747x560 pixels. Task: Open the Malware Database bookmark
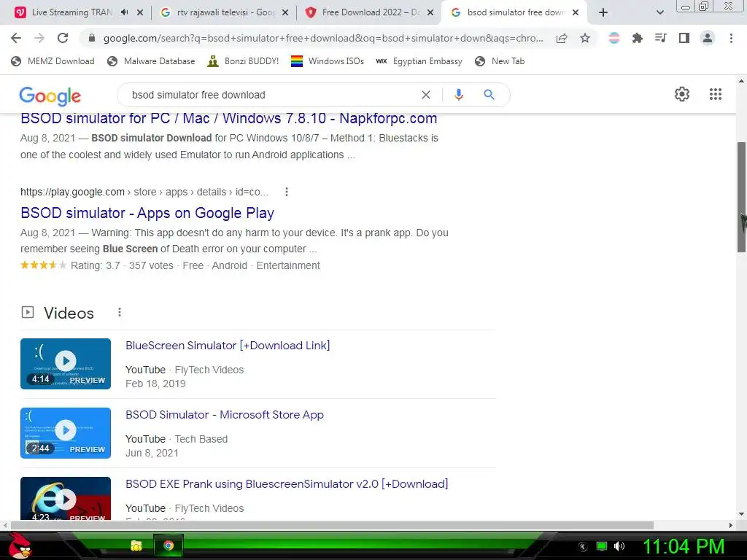pyautogui.click(x=151, y=61)
